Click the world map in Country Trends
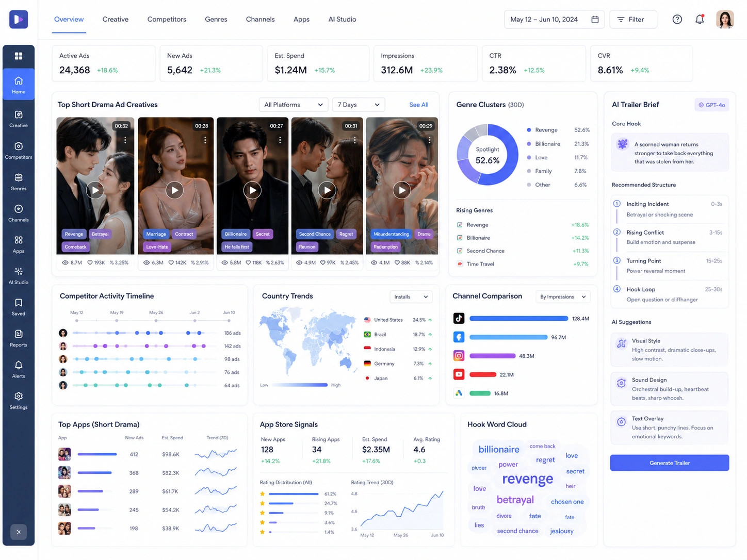This screenshot has height=560, width=747. point(308,342)
